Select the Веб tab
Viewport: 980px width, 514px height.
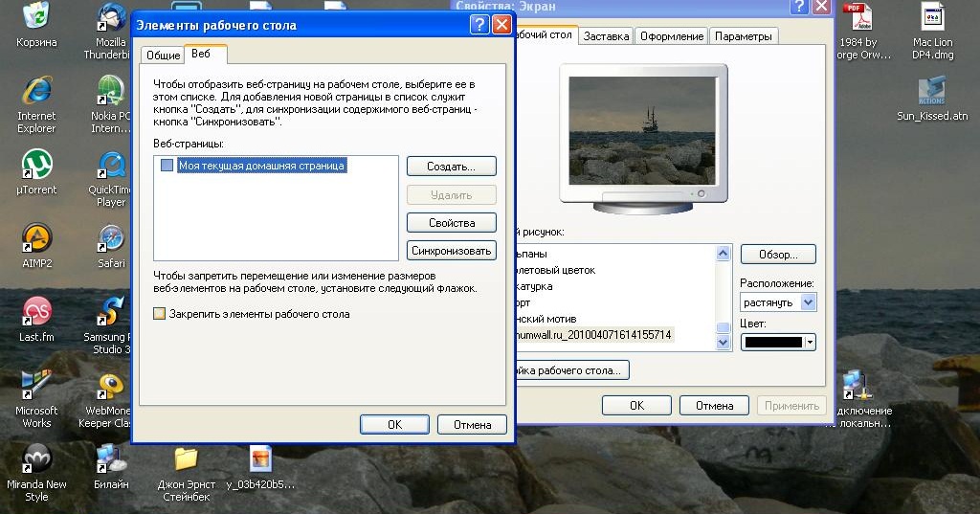tap(206, 54)
